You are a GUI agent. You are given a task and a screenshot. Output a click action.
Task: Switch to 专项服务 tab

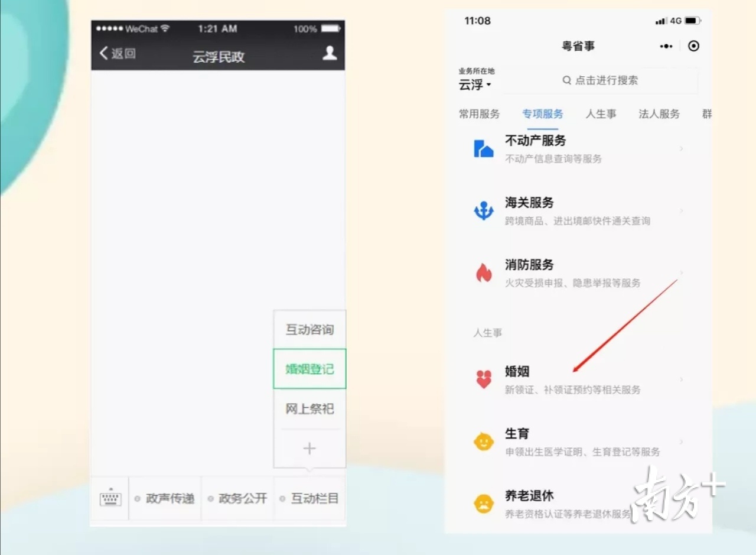coord(543,114)
